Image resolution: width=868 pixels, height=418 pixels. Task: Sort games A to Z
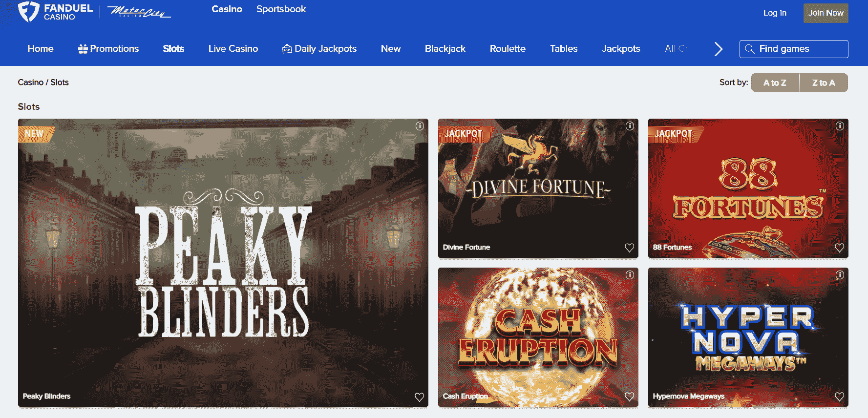pos(775,83)
